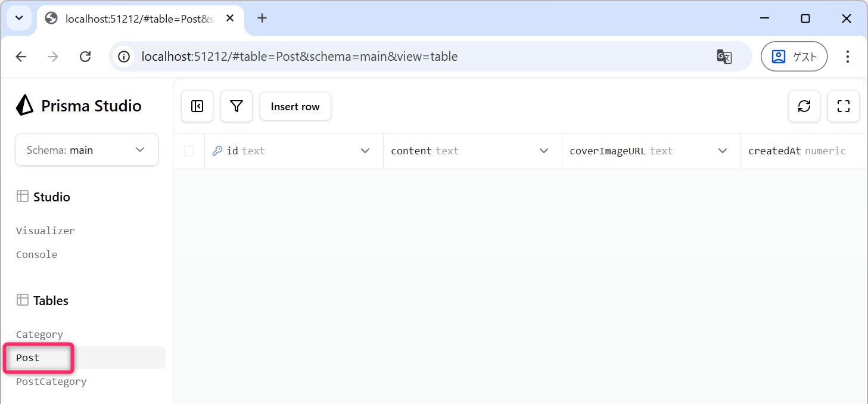Open the Visualizer link
Image resolution: width=868 pixels, height=404 pixels.
45,231
